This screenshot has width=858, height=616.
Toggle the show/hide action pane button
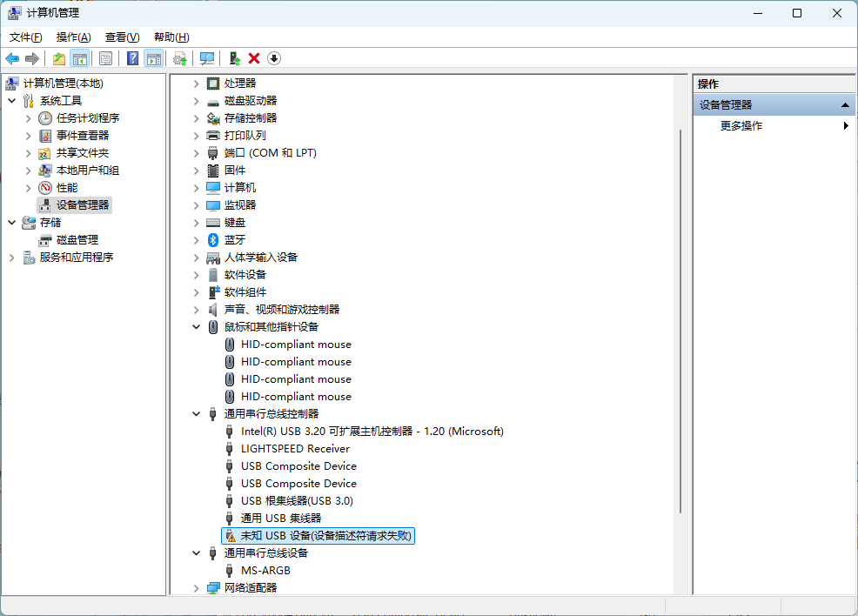point(154,58)
